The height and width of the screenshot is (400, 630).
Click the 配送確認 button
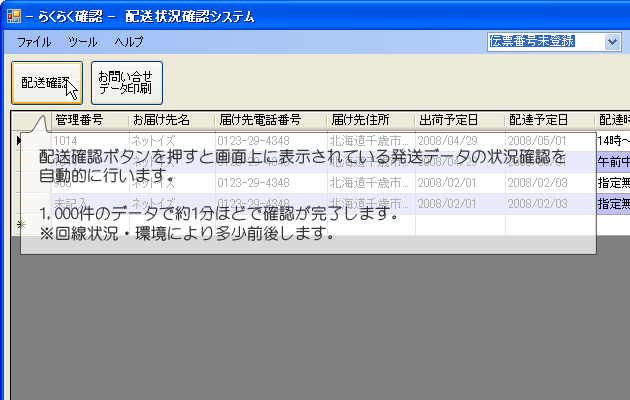pos(47,83)
